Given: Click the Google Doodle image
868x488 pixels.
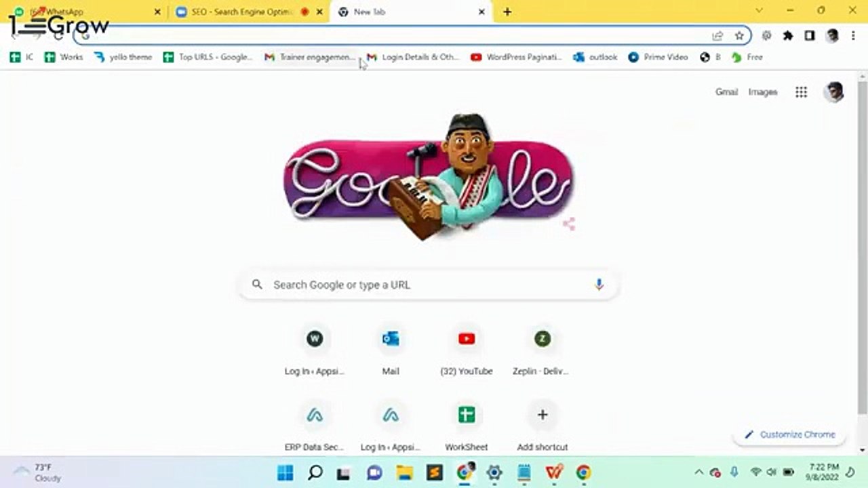Looking at the screenshot, I should tap(429, 178).
